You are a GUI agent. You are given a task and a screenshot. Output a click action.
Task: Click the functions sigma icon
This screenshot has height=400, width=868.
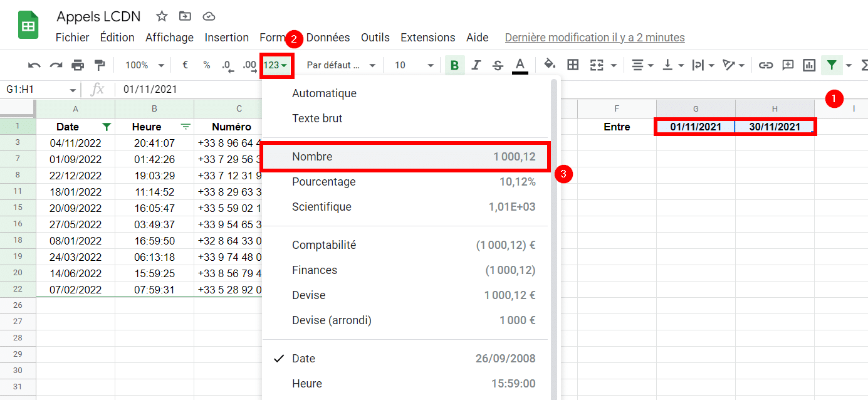(864, 65)
